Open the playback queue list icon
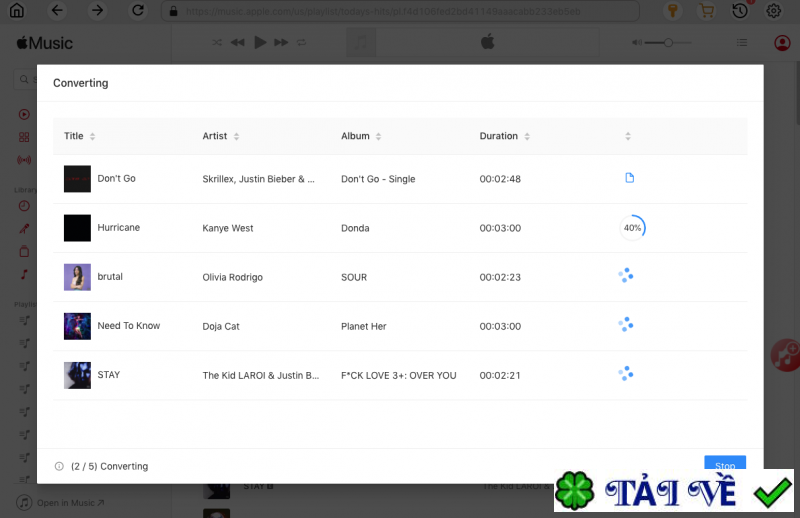This screenshot has width=800, height=518. click(x=742, y=43)
